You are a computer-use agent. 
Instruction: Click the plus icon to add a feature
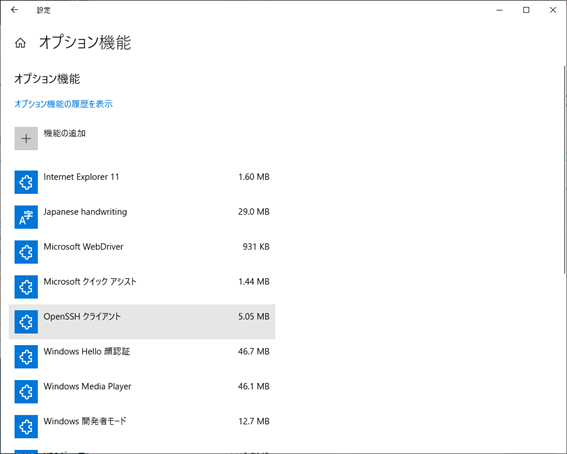pyautogui.click(x=26, y=138)
